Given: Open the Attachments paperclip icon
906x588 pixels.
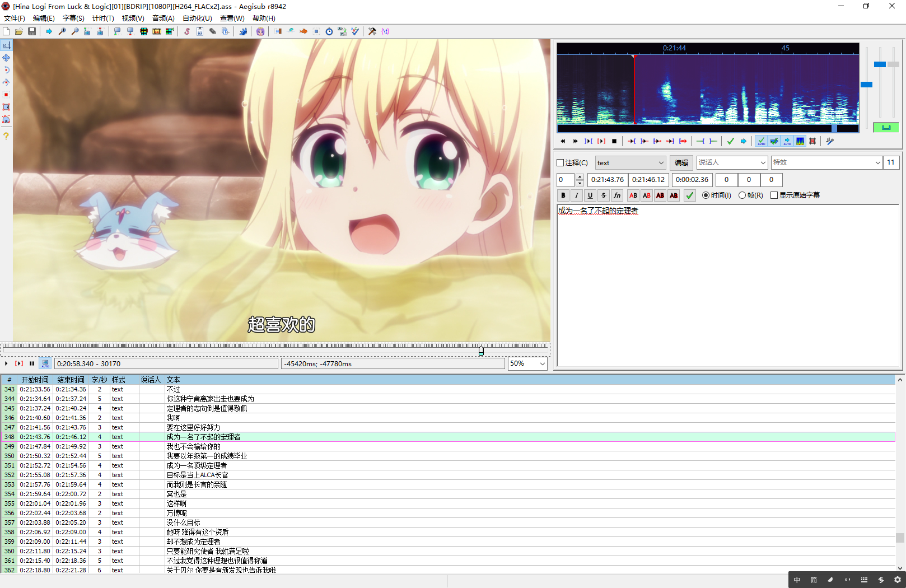Looking at the screenshot, I should pyautogui.click(x=213, y=31).
